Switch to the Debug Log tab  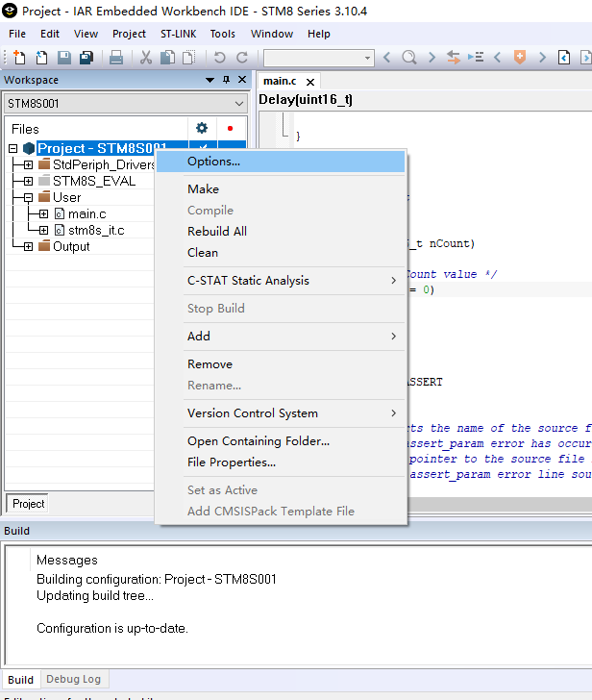click(x=71, y=679)
